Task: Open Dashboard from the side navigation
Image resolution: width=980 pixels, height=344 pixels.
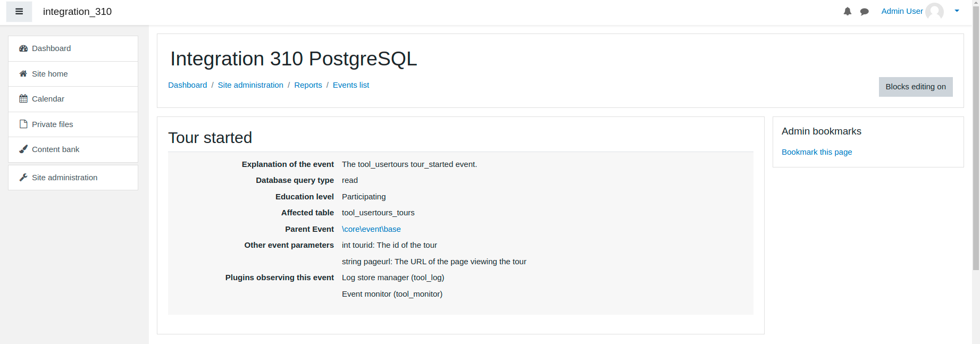Action: 73,48
